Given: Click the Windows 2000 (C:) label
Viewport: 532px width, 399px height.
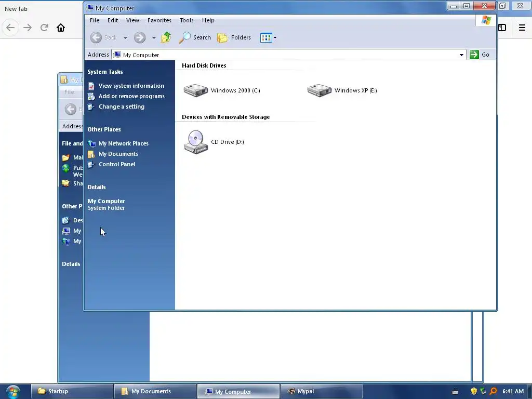Looking at the screenshot, I should click(x=235, y=90).
